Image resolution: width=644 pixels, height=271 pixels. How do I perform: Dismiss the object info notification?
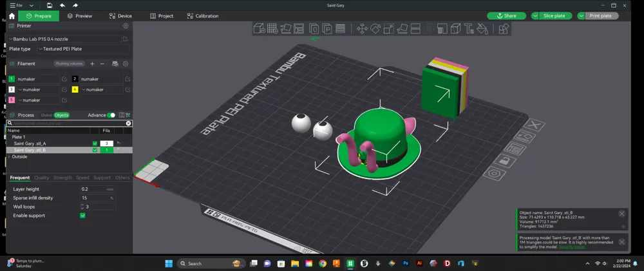click(x=622, y=214)
